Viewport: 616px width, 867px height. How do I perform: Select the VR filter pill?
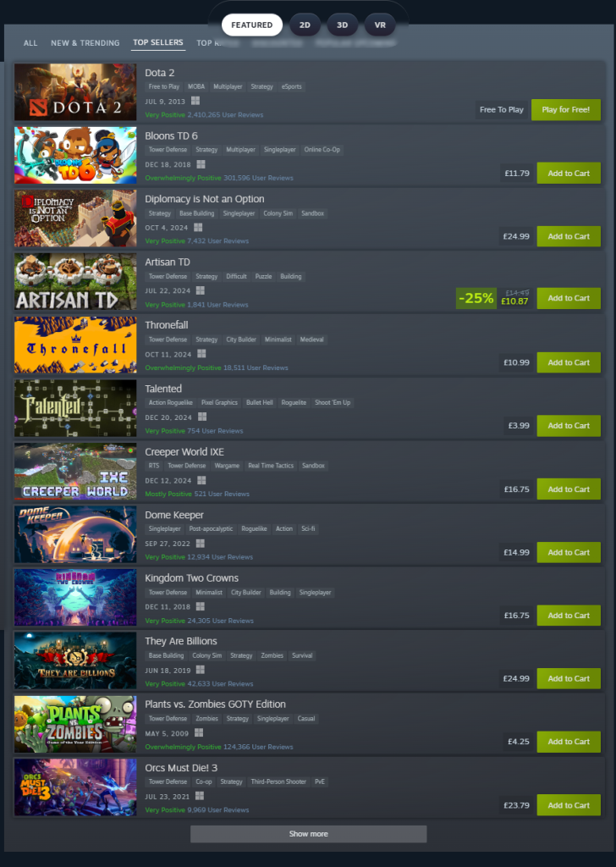[380, 25]
